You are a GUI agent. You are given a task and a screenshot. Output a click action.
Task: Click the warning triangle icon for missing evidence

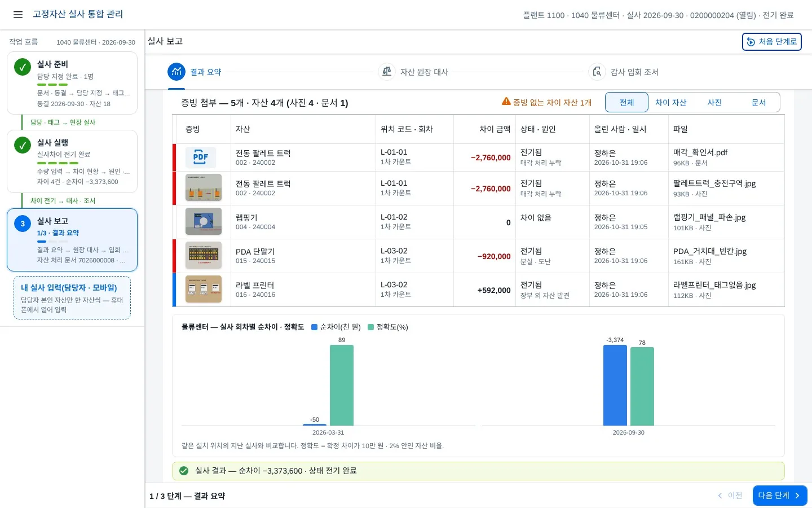pyautogui.click(x=506, y=102)
